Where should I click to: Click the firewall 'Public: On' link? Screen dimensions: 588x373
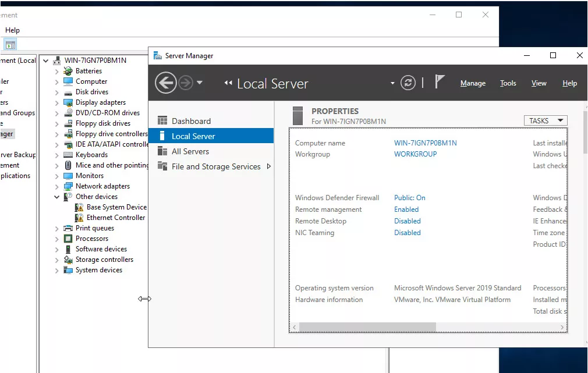(409, 198)
